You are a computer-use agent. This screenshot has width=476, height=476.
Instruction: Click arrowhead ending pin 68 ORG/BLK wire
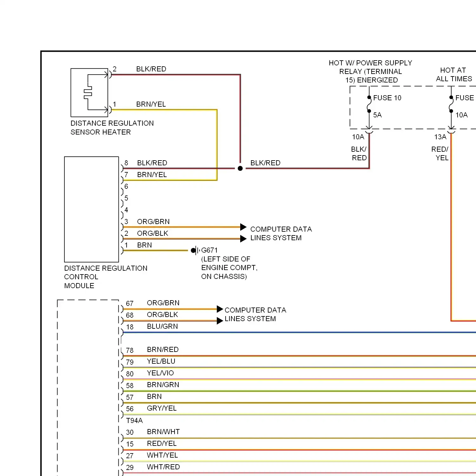(x=220, y=321)
